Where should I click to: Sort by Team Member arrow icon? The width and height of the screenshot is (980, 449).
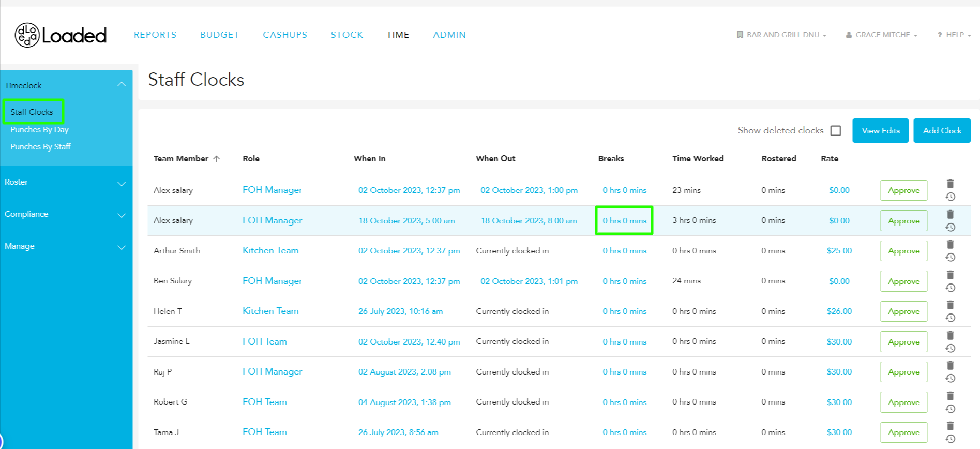[x=217, y=159]
